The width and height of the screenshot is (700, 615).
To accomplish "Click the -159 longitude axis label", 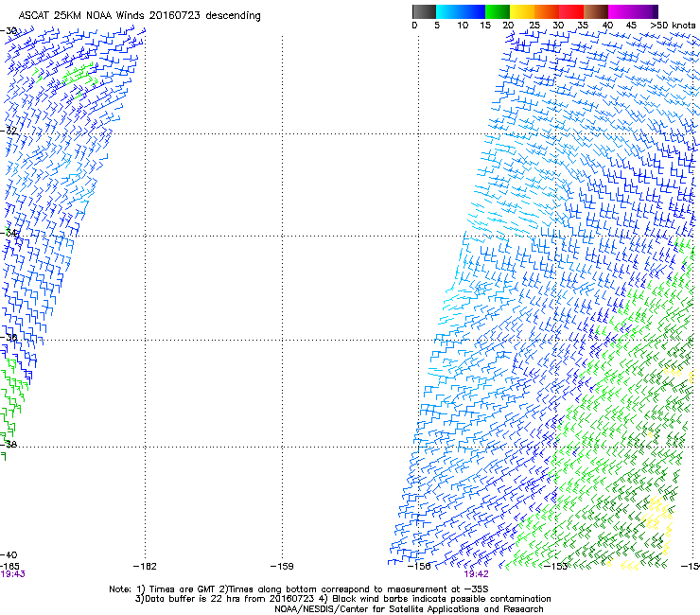I will coord(282,567).
